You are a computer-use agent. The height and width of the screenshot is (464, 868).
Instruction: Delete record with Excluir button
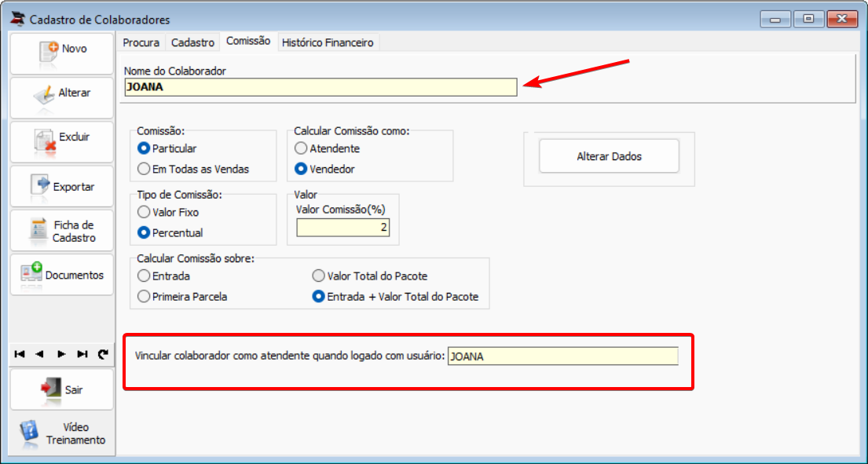[61, 142]
